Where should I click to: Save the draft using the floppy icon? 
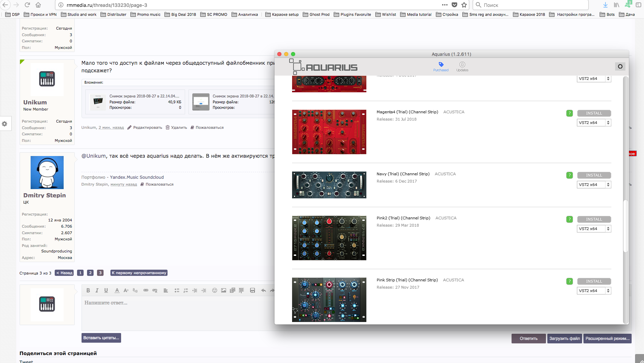coord(253,290)
